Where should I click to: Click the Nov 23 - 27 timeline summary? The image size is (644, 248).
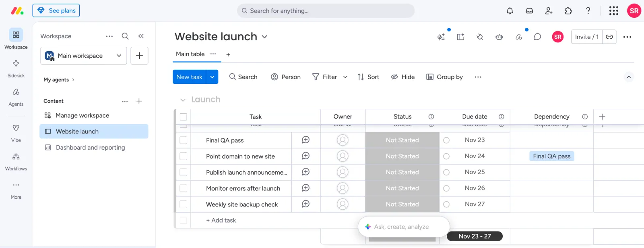(475, 236)
